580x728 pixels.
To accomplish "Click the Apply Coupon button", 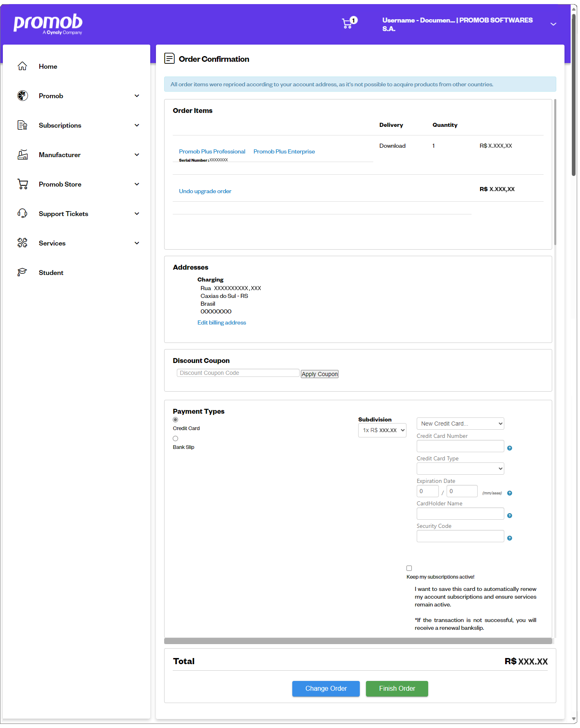I will point(320,374).
